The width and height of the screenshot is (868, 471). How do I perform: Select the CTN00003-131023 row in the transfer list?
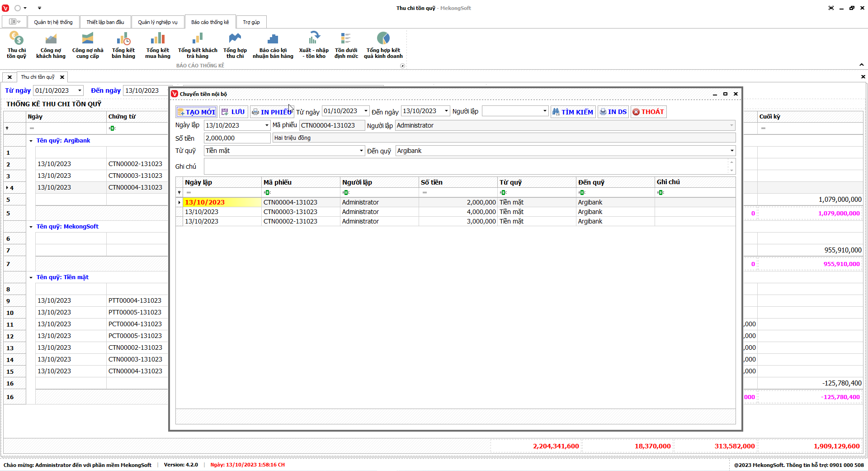coord(290,212)
